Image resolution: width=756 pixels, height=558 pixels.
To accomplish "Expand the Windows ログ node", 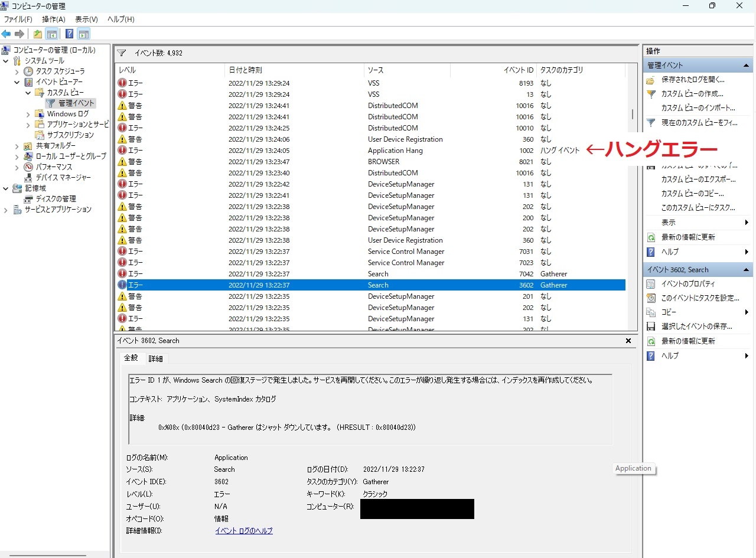I will tap(28, 114).
